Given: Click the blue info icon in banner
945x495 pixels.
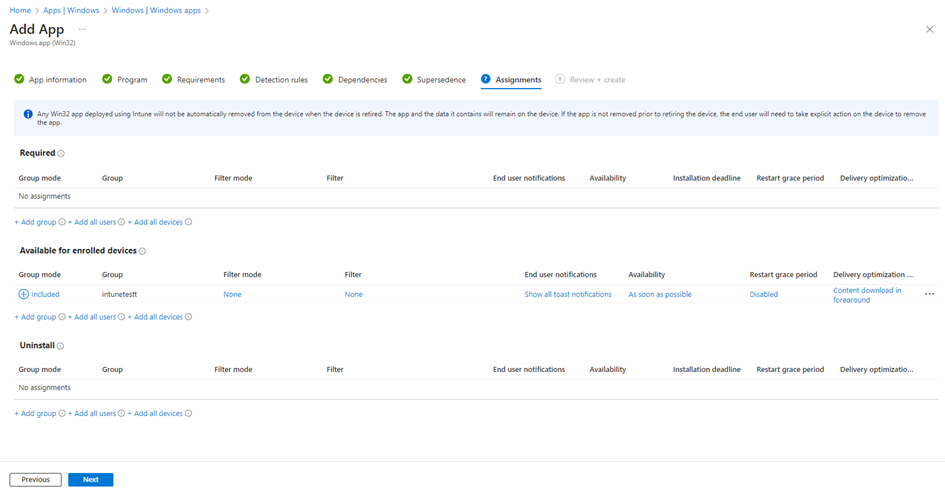Looking at the screenshot, I should click(x=28, y=114).
